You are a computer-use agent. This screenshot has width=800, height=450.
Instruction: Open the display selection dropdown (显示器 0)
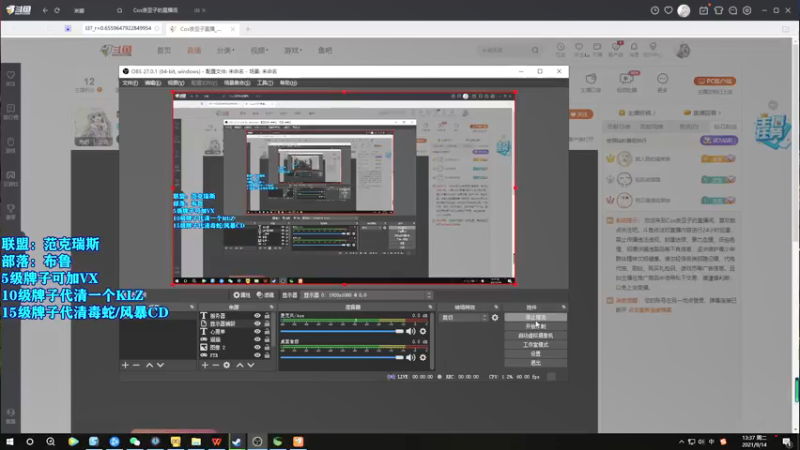(367, 295)
